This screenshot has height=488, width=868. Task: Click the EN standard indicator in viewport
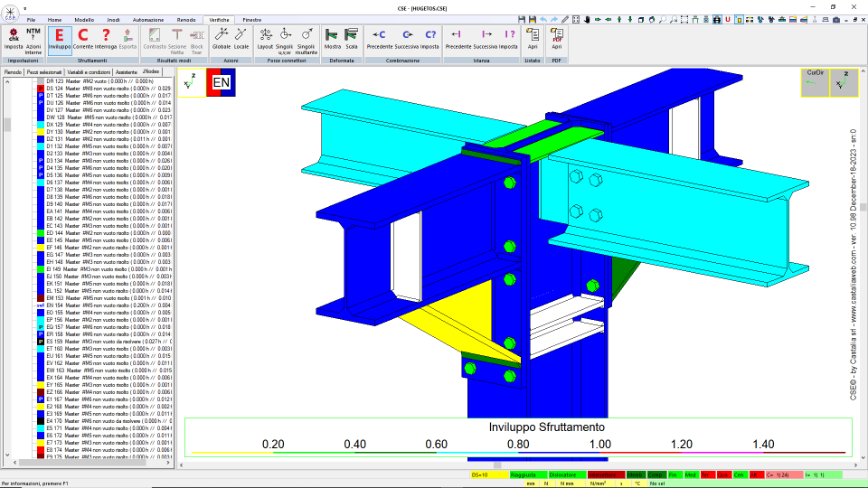221,82
